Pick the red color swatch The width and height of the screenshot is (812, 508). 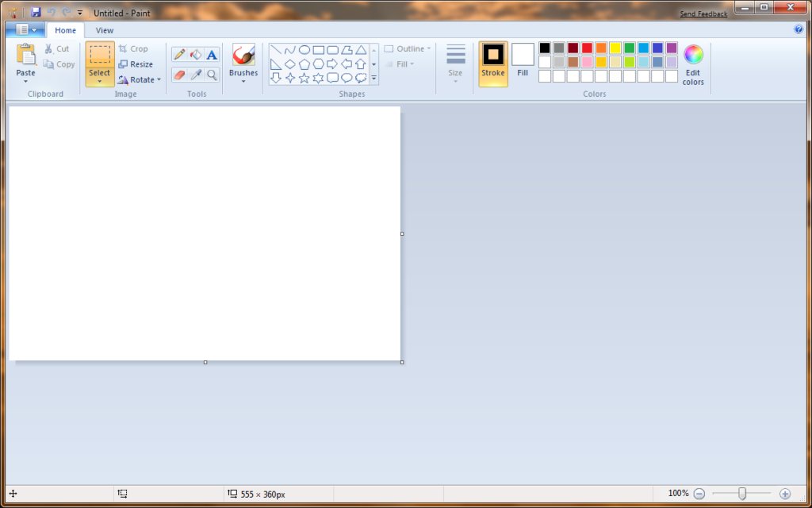[587, 48]
